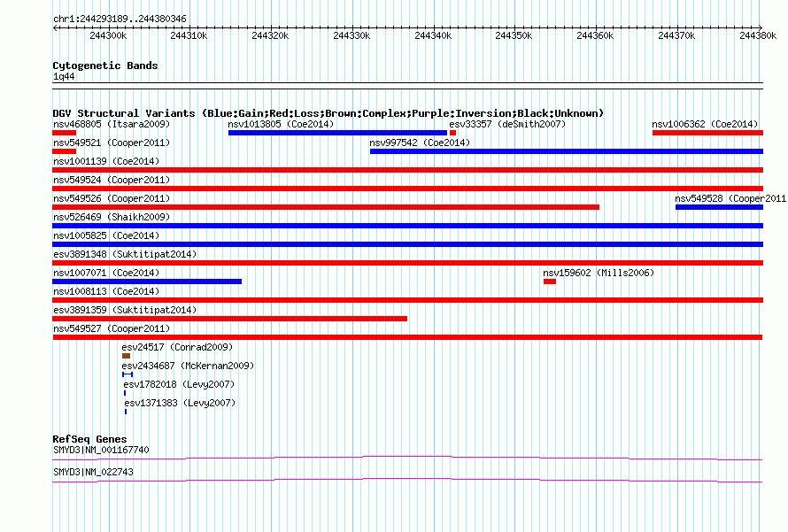Select the red nsv549524 loss bar
This screenshot has height=532, width=788.
click(x=407, y=189)
